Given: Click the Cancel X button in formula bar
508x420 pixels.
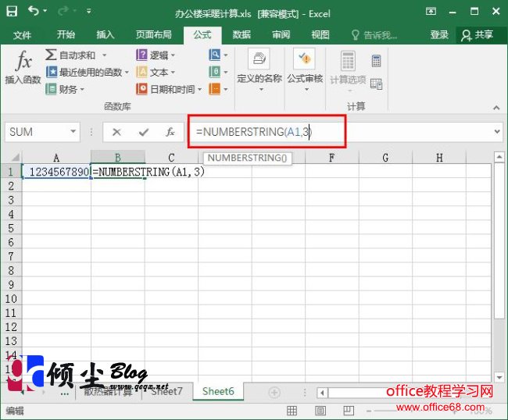Looking at the screenshot, I should [x=116, y=132].
